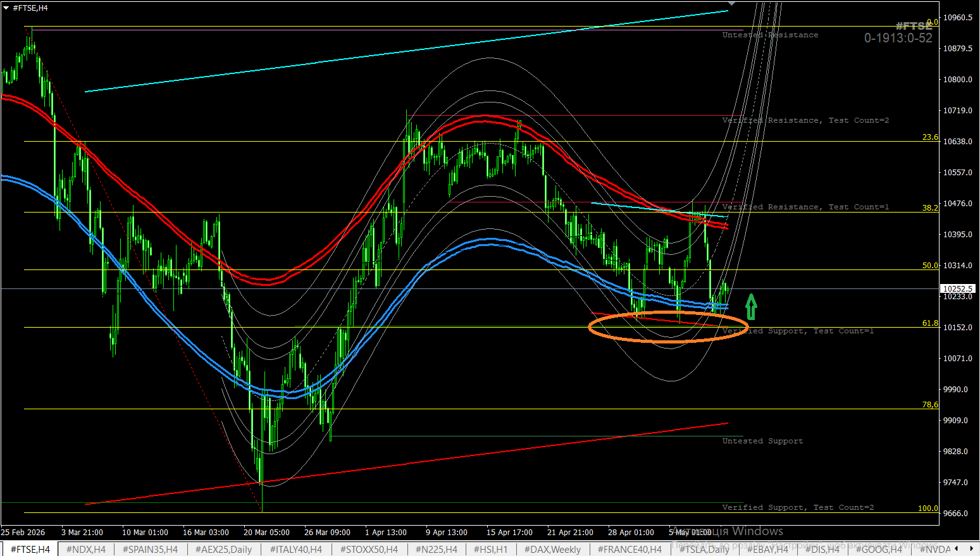Screen dimensions: 980x556
Task: Go to the #GOOG,H4 chart tab
Action: [879, 549]
